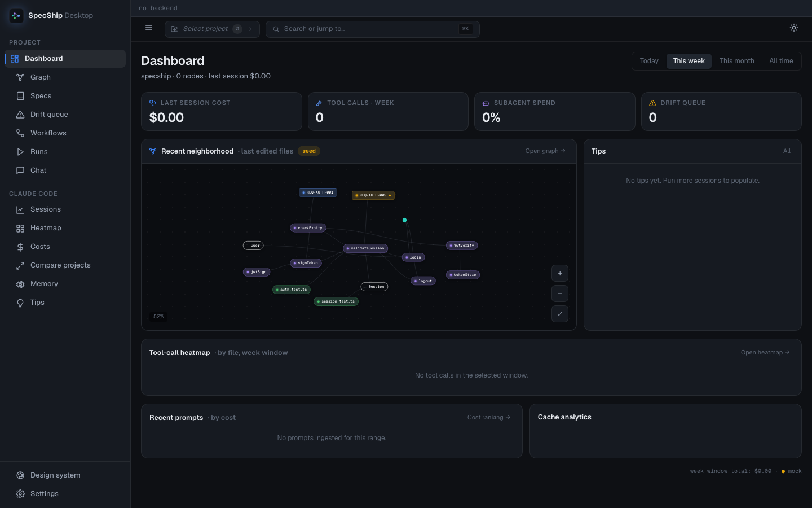The image size is (812, 508).
Task: Click the Recent neighborhood graph icon
Action: pos(153,151)
